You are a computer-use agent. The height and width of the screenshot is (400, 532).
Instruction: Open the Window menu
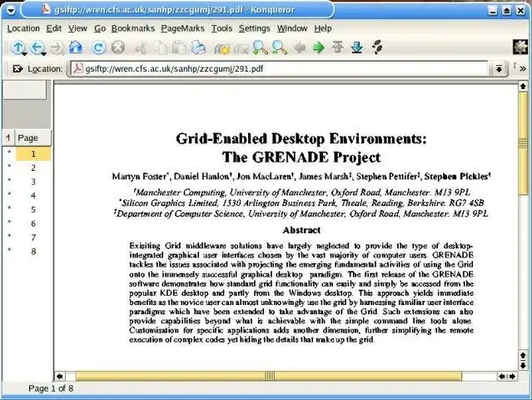click(292, 28)
